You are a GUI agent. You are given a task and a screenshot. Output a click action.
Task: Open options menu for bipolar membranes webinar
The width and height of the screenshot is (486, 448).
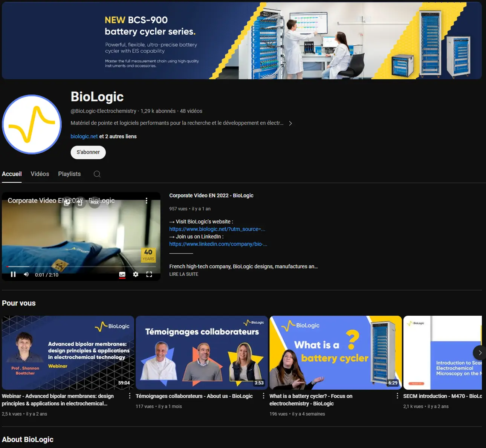[130, 396]
